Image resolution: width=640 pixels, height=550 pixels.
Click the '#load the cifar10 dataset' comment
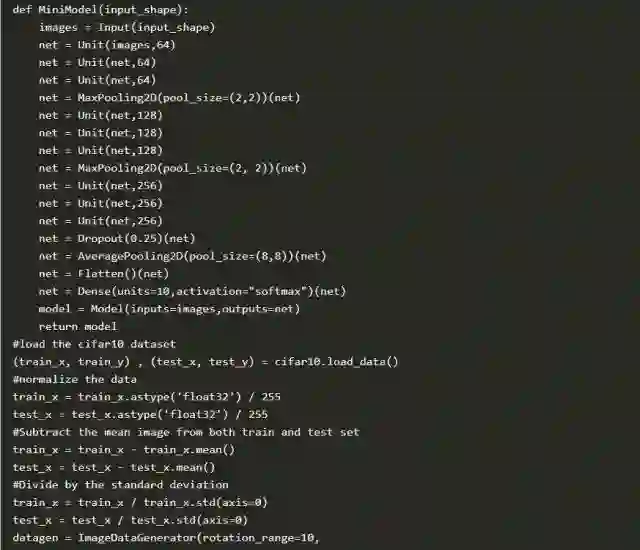coord(94,344)
